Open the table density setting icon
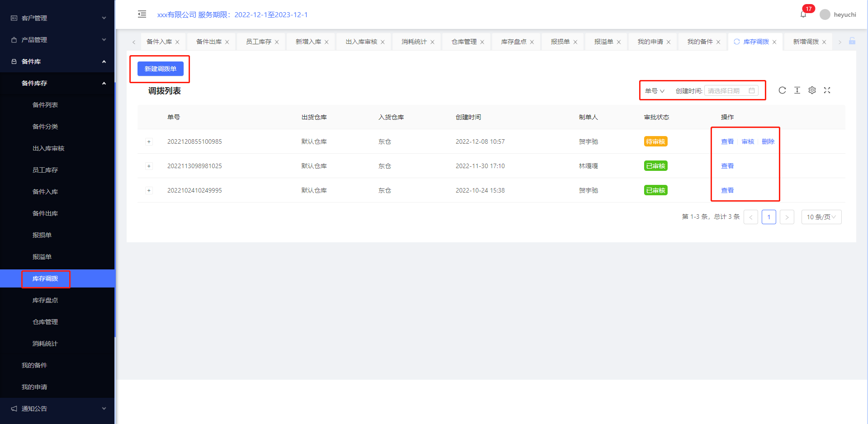This screenshot has width=868, height=424. [x=797, y=90]
